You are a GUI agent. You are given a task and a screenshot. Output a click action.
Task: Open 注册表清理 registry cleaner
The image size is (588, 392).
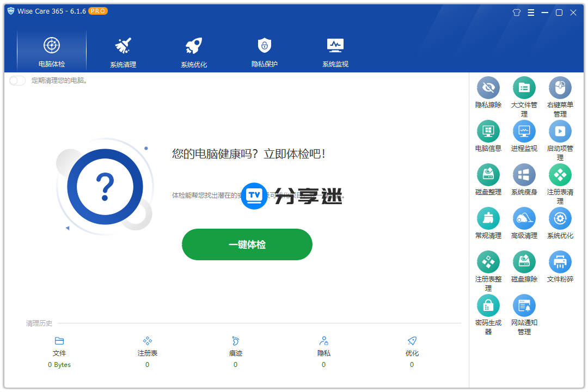click(560, 174)
